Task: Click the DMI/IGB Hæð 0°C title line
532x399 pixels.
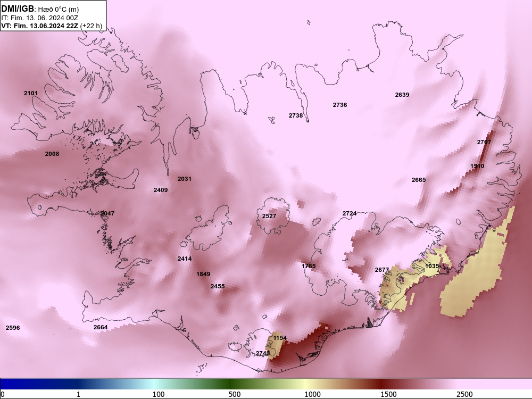Action: pos(40,9)
